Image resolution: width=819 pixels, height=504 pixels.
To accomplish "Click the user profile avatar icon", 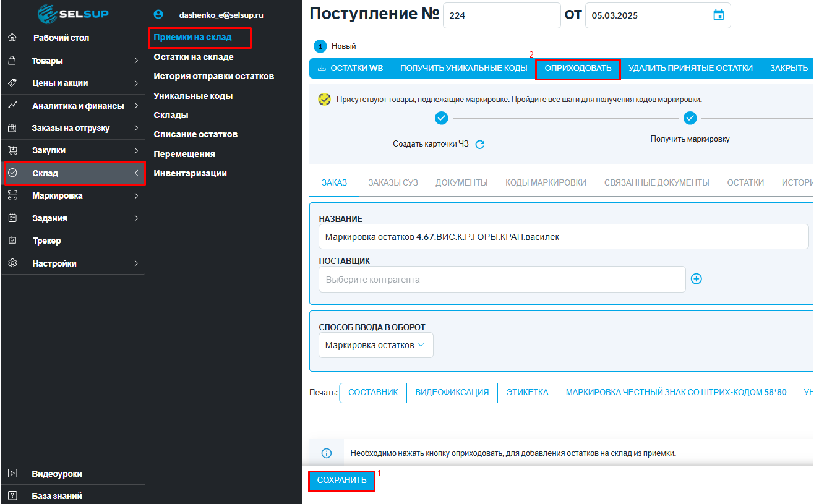I will pos(158,14).
